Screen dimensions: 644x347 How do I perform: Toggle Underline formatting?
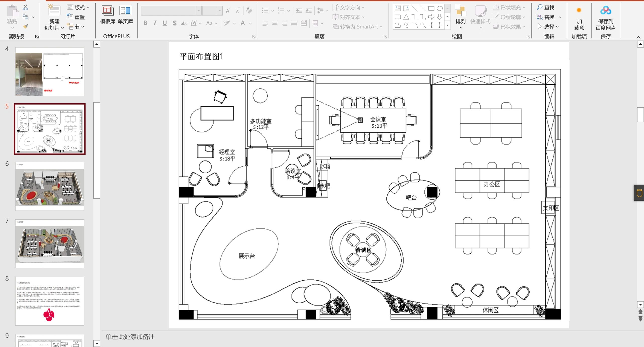pos(165,23)
